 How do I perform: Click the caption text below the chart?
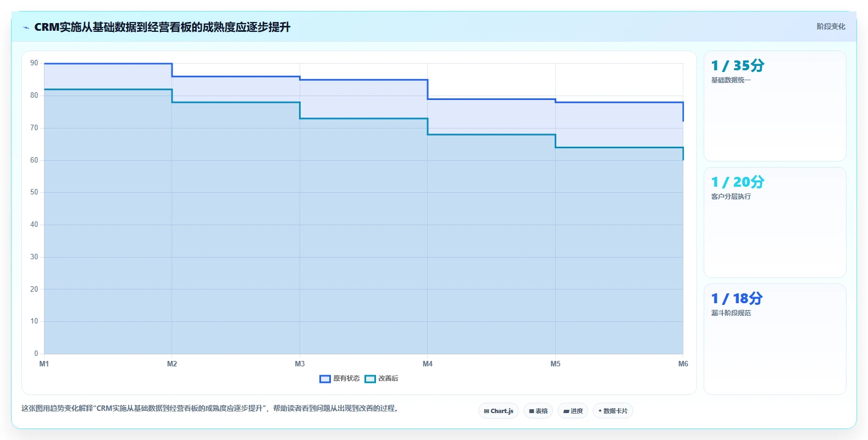tap(209, 409)
